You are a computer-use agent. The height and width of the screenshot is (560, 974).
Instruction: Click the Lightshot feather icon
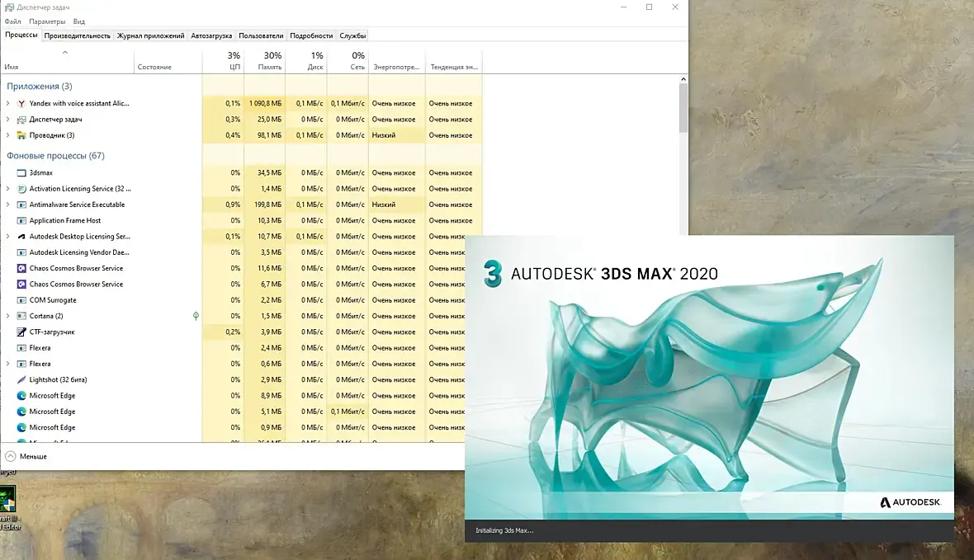click(21, 380)
